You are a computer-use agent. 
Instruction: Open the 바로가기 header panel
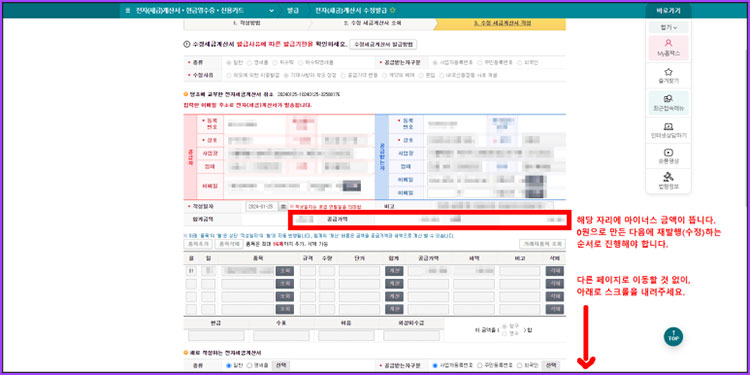point(668,10)
